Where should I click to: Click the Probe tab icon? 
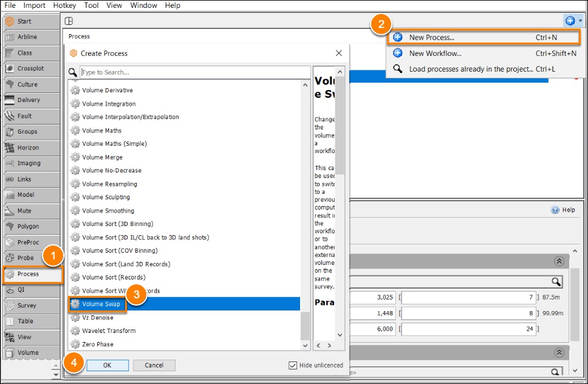10,258
